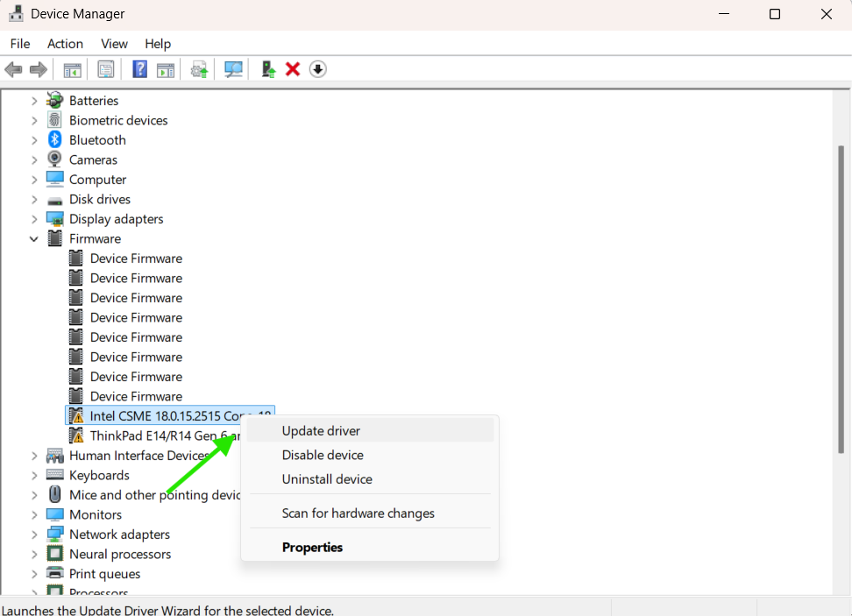852x616 pixels.
Task: Open the File menu
Action: [20, 44]
